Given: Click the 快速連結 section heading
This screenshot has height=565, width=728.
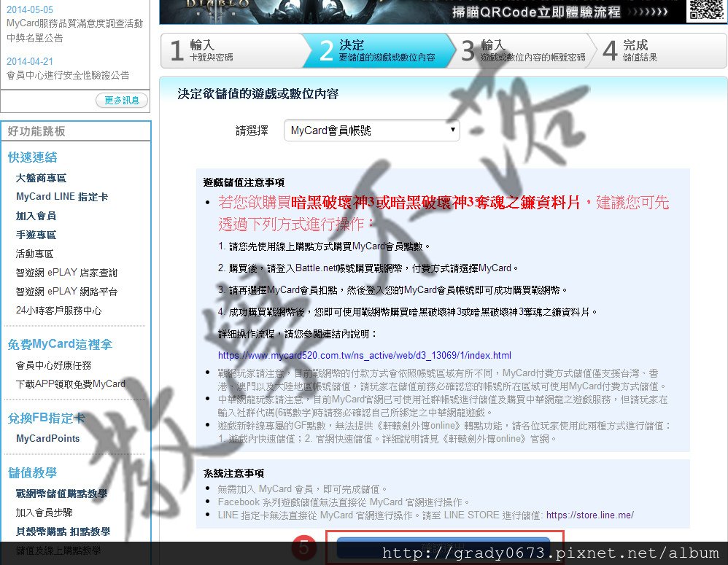Looking at the screenshot, I should pyautogui.click(x=33, y=157).
